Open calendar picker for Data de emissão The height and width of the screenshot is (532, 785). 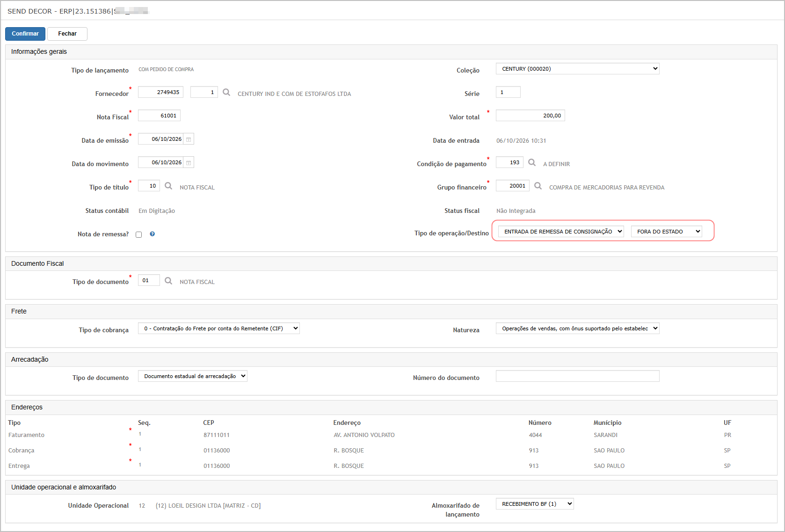[189, 139]
